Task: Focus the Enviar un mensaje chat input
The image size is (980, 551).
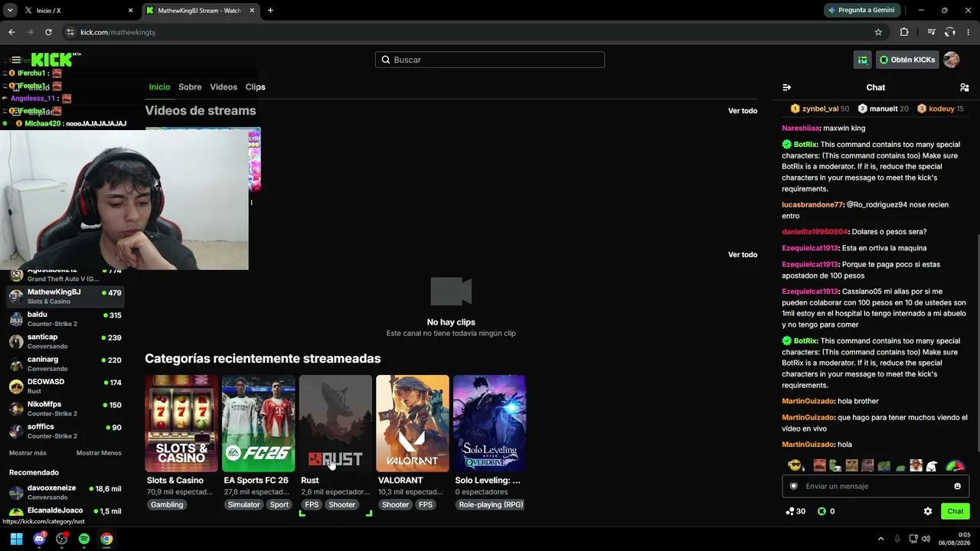Action: [875, 486]
